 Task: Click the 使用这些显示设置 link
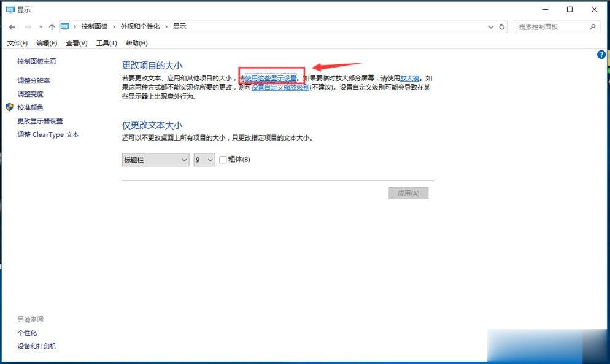[x=271, y=78]
